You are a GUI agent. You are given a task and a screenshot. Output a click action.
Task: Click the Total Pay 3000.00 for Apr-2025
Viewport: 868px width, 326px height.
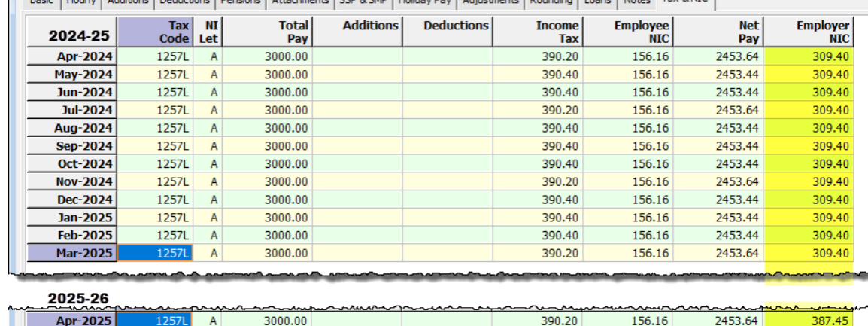click(267, 320)
